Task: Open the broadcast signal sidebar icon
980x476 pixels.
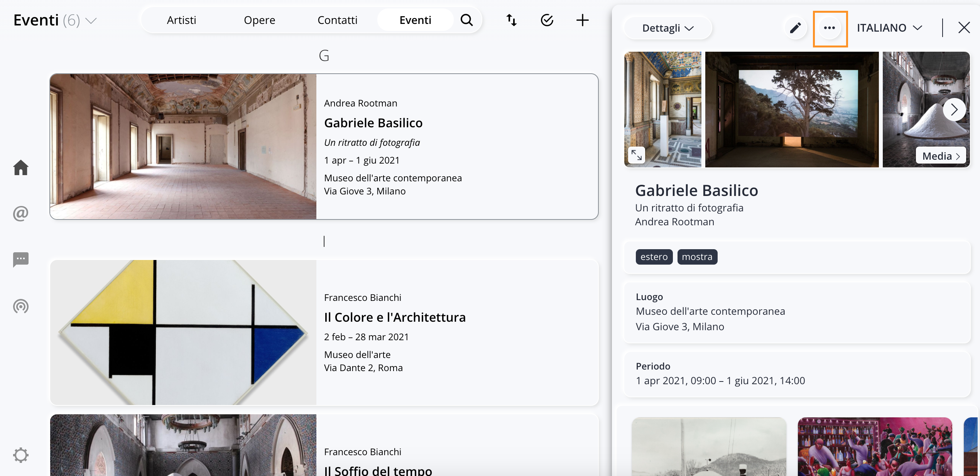Action: tap(21, 306)
